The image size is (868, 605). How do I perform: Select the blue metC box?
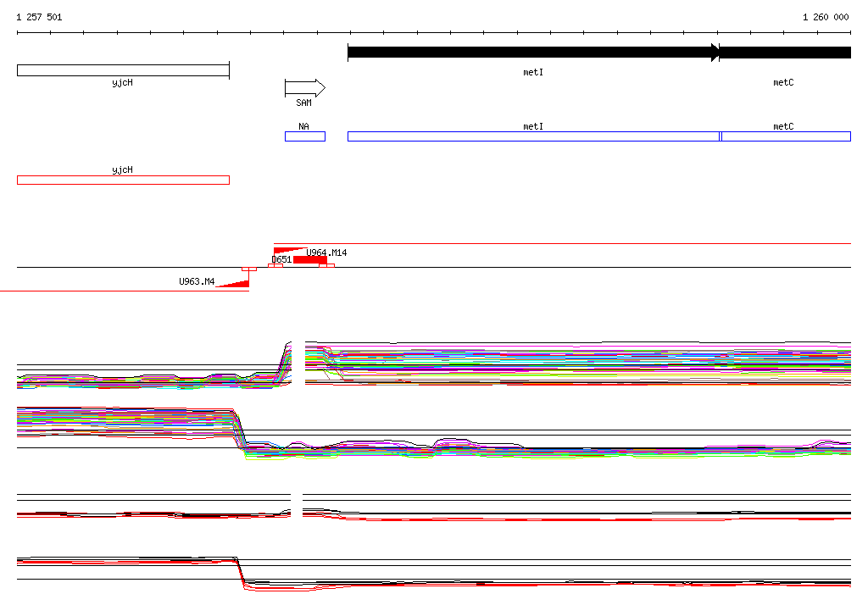click(786, 136)
